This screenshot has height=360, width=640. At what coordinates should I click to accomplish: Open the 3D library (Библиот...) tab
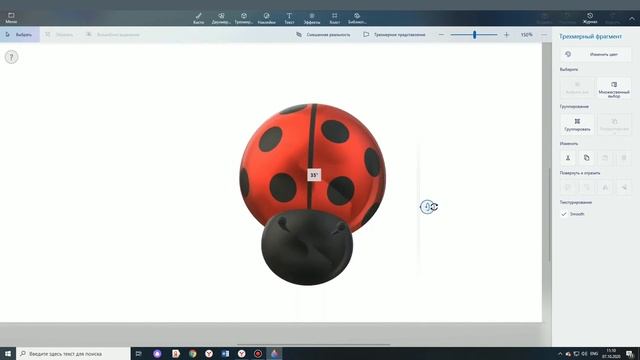[357, 18]
